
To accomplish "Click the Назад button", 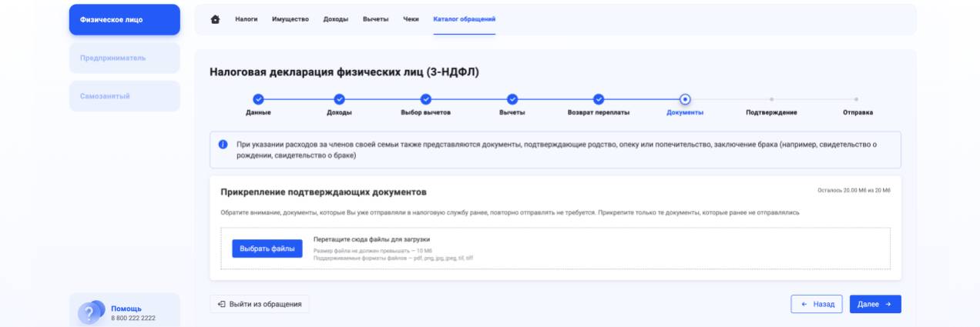I will (x=817, y=304).
